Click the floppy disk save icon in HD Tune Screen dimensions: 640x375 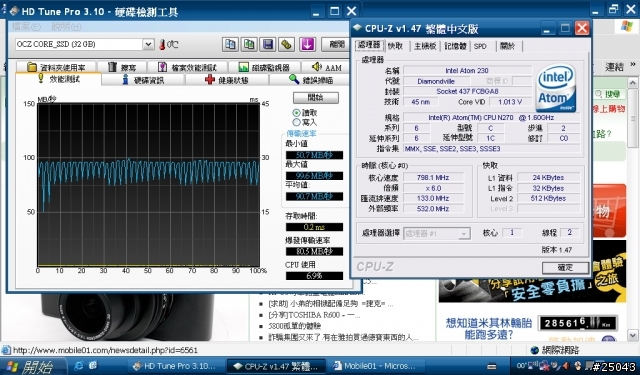268,44
